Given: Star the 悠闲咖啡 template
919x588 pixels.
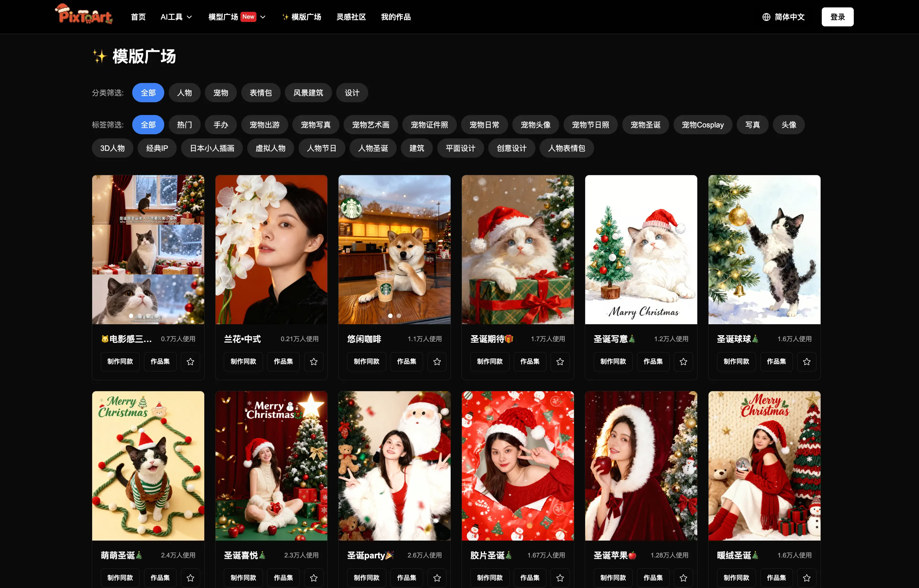Looking at the screenshot, I should coord(437,362).
